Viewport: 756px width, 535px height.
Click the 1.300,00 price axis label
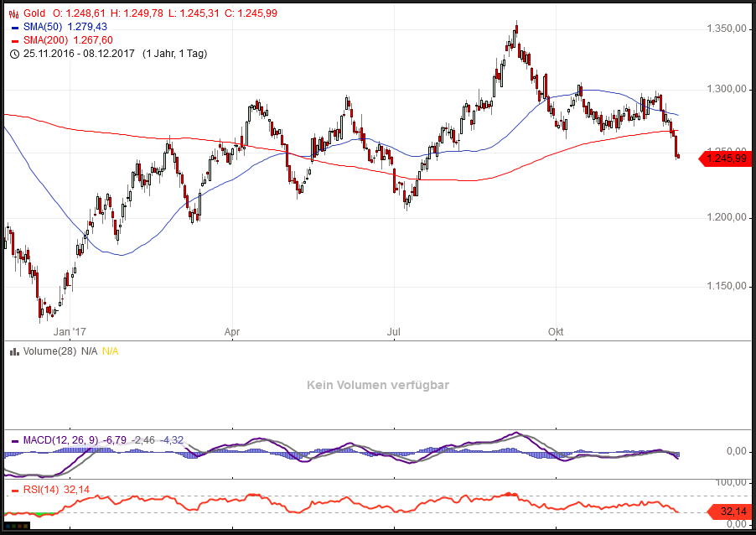[x=727, y=89]
